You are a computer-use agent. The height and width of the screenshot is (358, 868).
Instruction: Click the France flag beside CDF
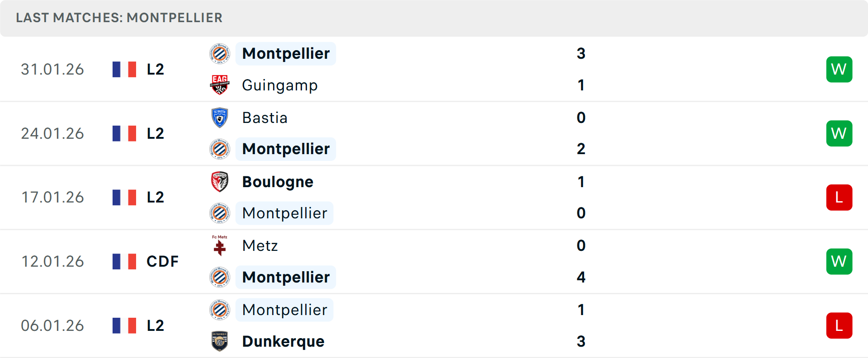pos(124,261)
